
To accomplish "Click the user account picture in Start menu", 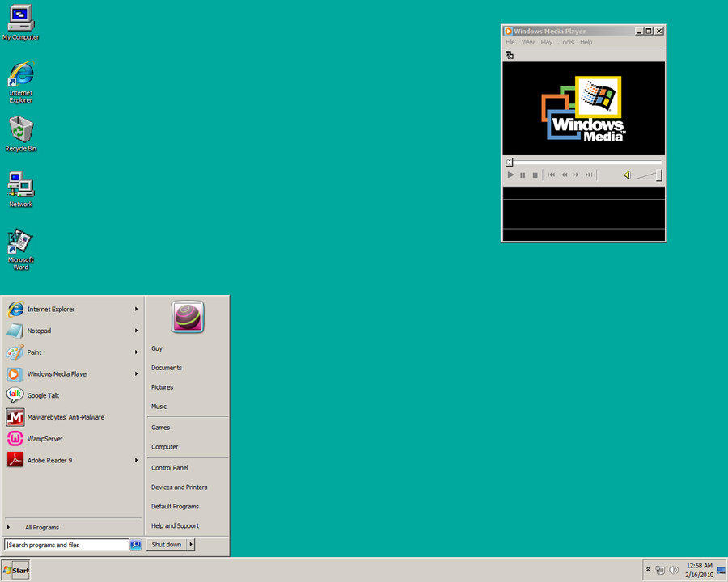I will 188,317.
